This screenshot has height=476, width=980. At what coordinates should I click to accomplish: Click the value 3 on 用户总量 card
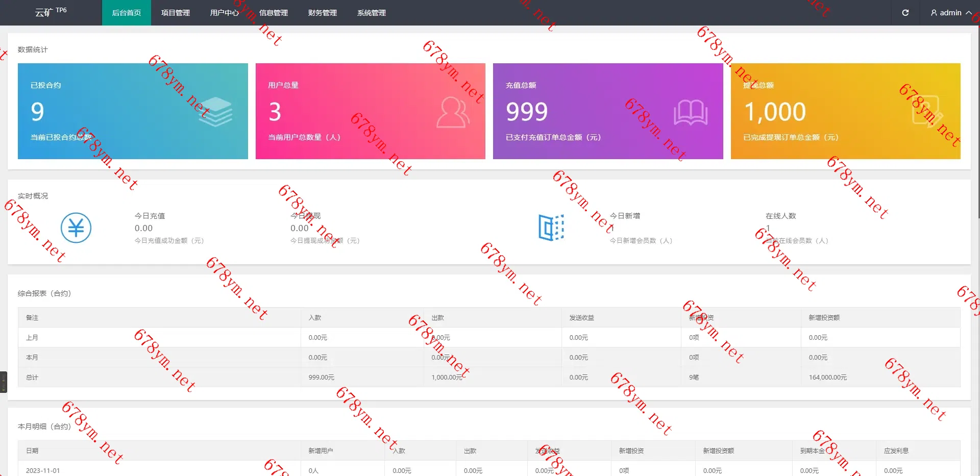point(275,112)
